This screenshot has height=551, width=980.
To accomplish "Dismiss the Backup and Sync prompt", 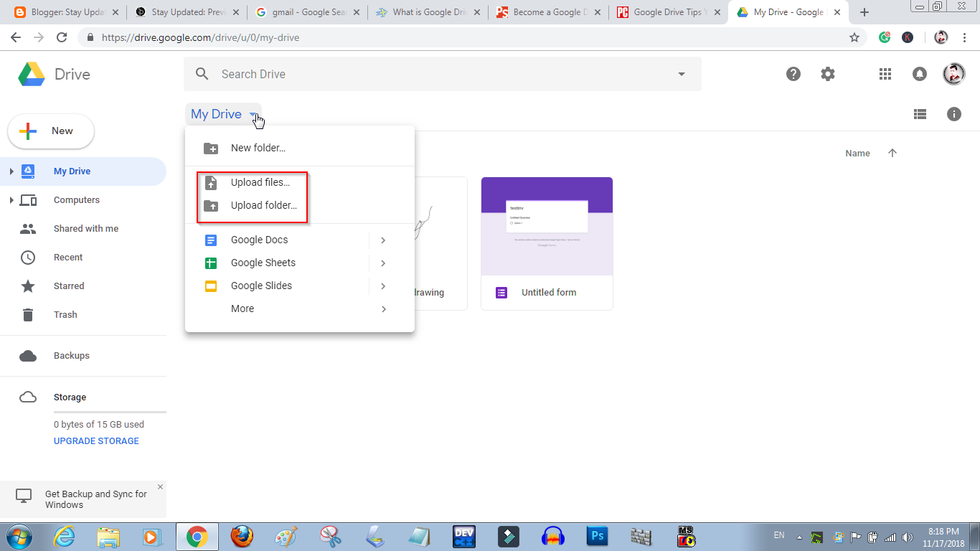I will click(160, 486).
